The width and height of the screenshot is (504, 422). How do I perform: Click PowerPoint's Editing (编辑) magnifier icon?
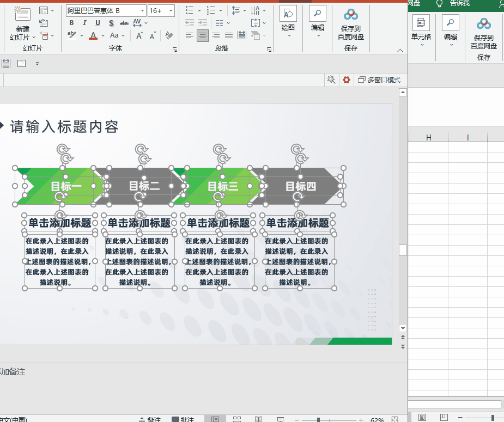click(318, 14)
